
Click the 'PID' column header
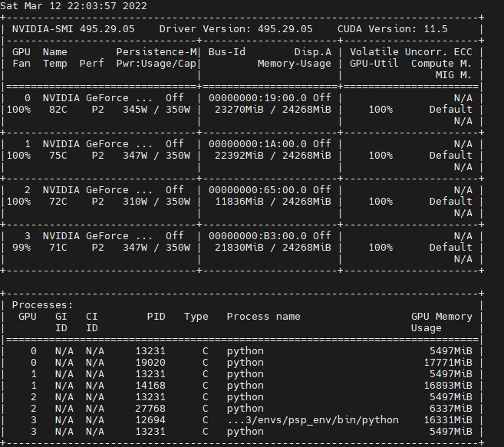click(x=156, y=317)
